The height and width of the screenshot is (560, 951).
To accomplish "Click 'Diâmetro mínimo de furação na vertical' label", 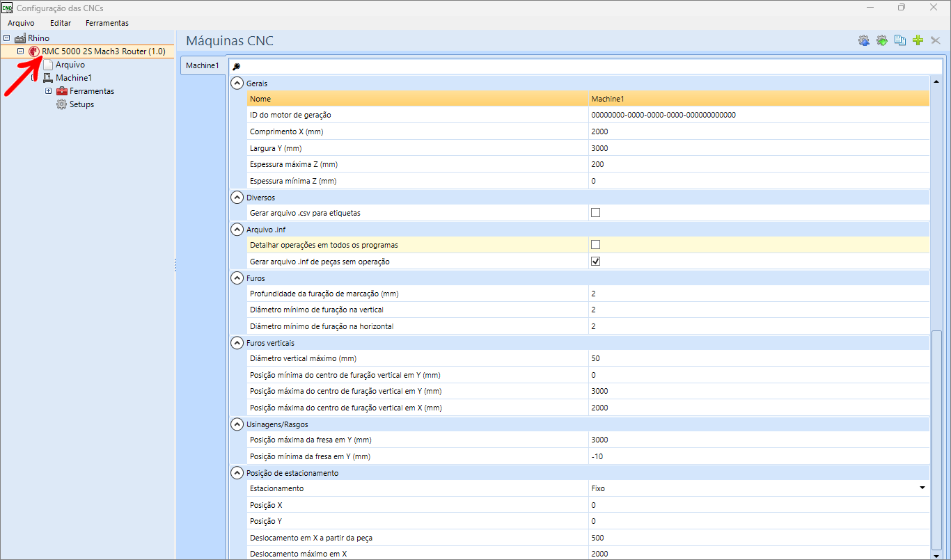I will click(317, 310).
